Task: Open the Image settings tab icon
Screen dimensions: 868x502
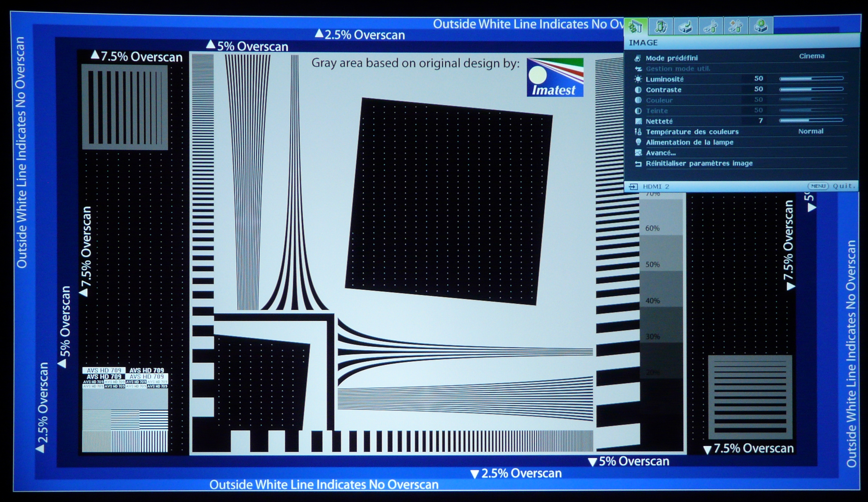Action: click(635, 26)
